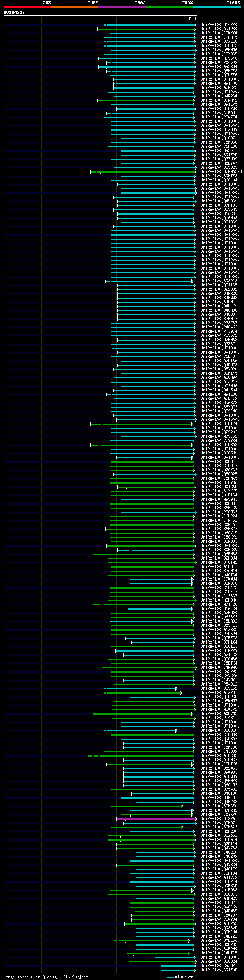Click hit label UniRef100_Q5ZMU9
Image resolution: width=244 pixels, height=980 pixels.
click(x=219, y=130)
